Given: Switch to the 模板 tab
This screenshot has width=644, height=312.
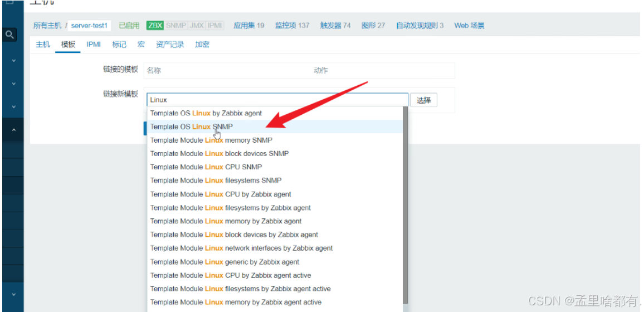Looking at the screenshot, I should pyautogui.click(x=68, y=45).
